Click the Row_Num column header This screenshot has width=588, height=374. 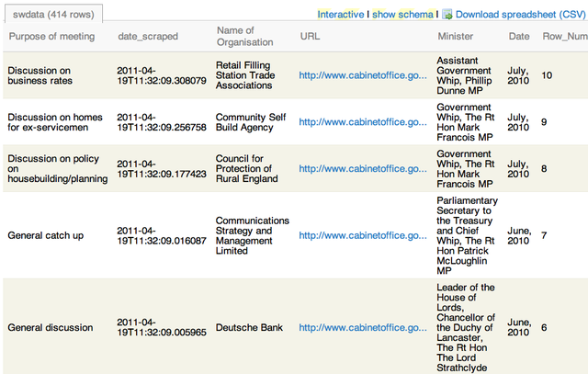pos(565,37)
